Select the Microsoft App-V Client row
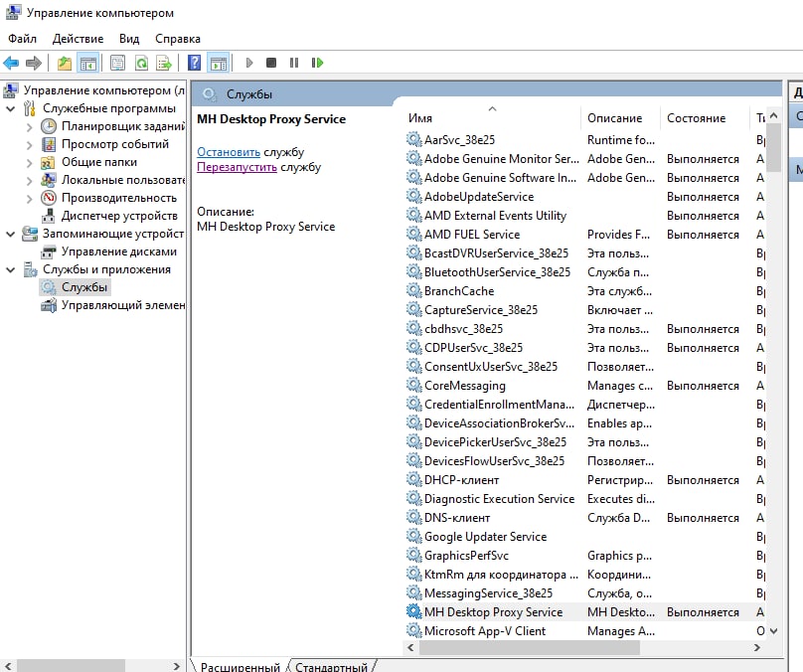Screen dimensions: 803x672 tap(583, 631)
